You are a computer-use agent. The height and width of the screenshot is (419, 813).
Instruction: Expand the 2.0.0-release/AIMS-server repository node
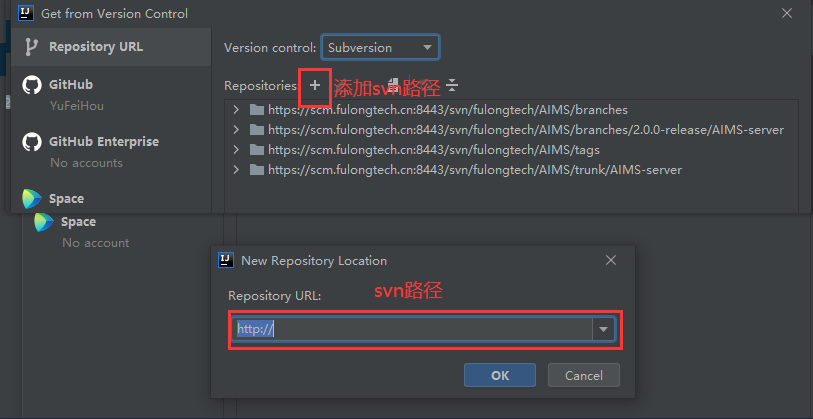[x=236, y=130]
